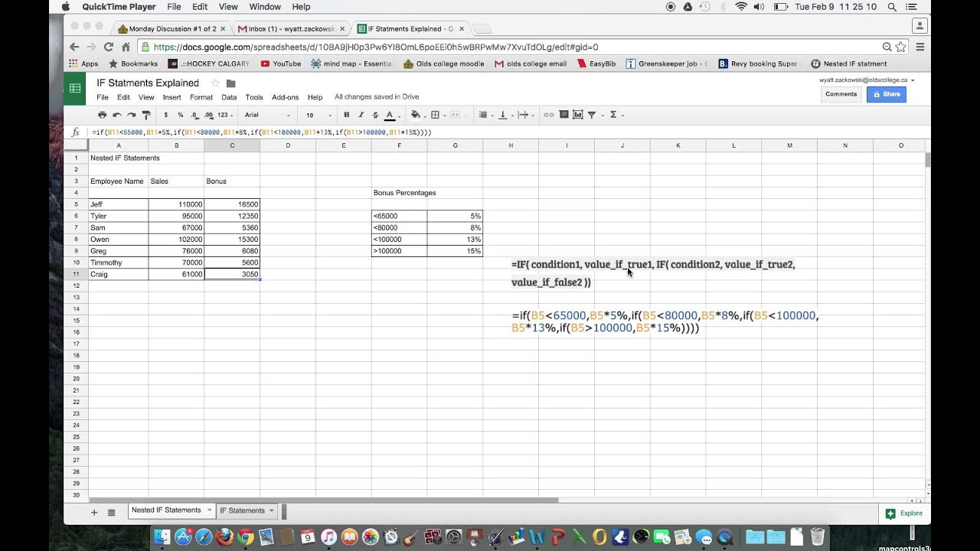Open Wi-Fi menu in menu bar
The image size is (980, 551).
pos(741,7)
